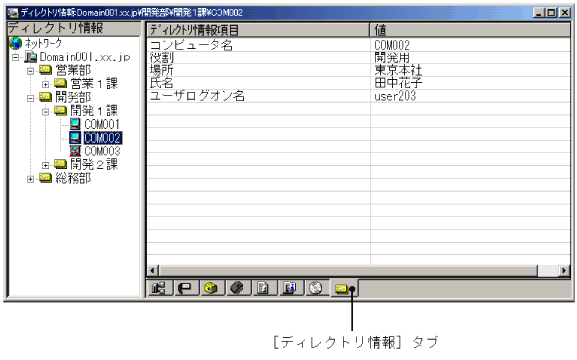Collapse the 開発1課 node
This screenshot has height=360, width=577.
point(45,112)
